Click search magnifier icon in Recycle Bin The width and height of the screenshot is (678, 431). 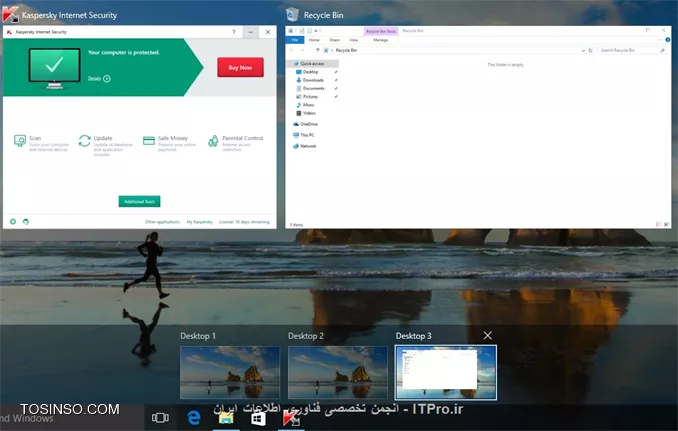662,51
